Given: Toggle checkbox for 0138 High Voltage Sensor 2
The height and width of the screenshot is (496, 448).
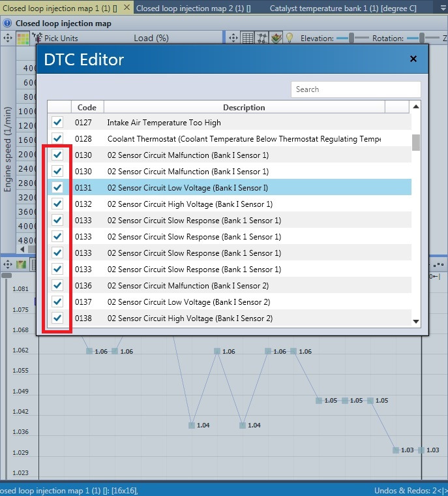Looking at the screenshot, I should tap(57, 318).
